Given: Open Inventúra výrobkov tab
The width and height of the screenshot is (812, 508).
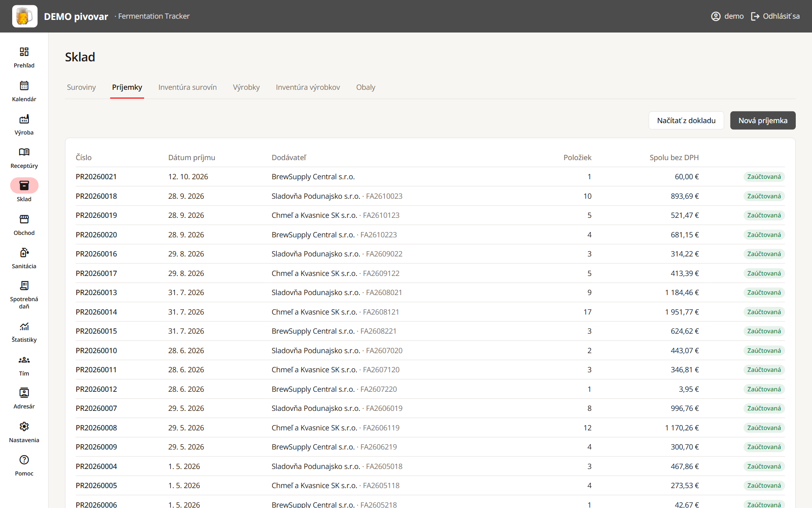Looking at the screenshot, I should tap(308, 87).
